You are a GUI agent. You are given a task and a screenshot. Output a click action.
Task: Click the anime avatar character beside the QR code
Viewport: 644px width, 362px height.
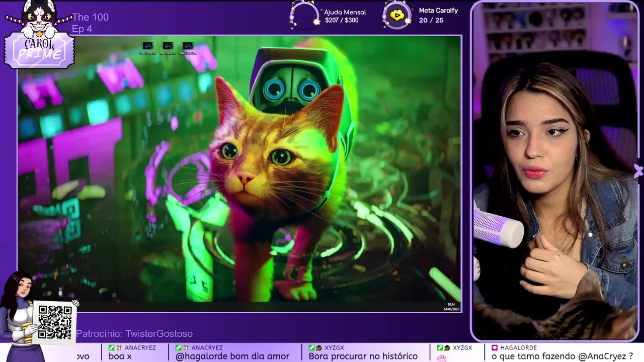pos(19,316)
